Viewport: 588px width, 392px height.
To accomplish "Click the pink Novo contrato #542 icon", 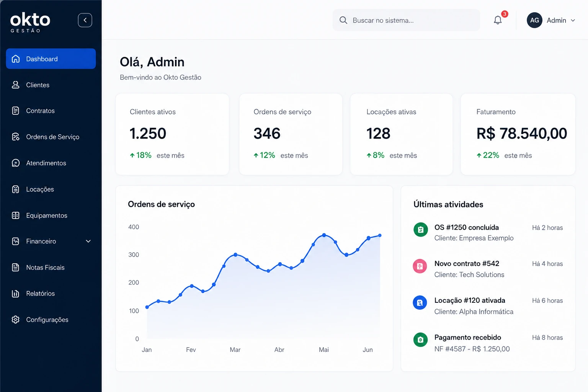I will (420, 266).
